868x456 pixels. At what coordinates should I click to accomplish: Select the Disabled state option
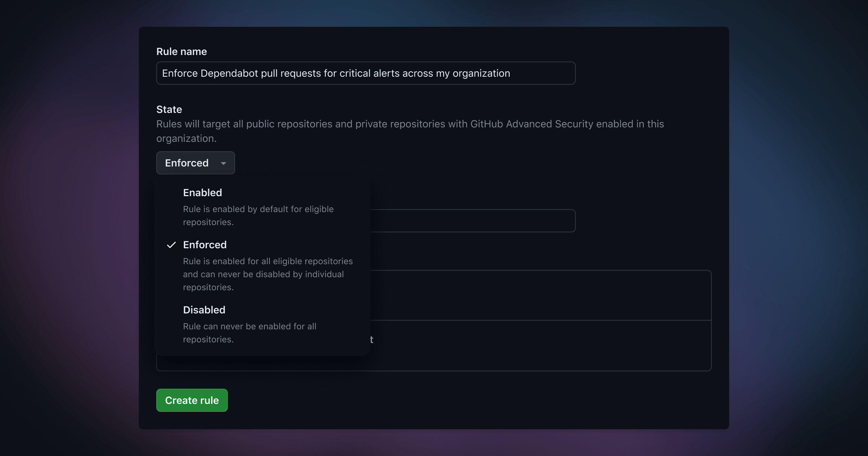pos(204,309)
